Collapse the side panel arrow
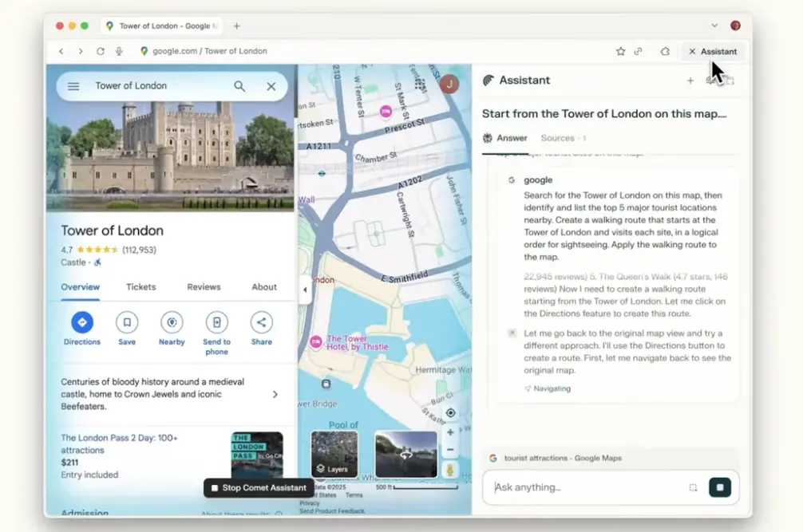 (304, 290)
